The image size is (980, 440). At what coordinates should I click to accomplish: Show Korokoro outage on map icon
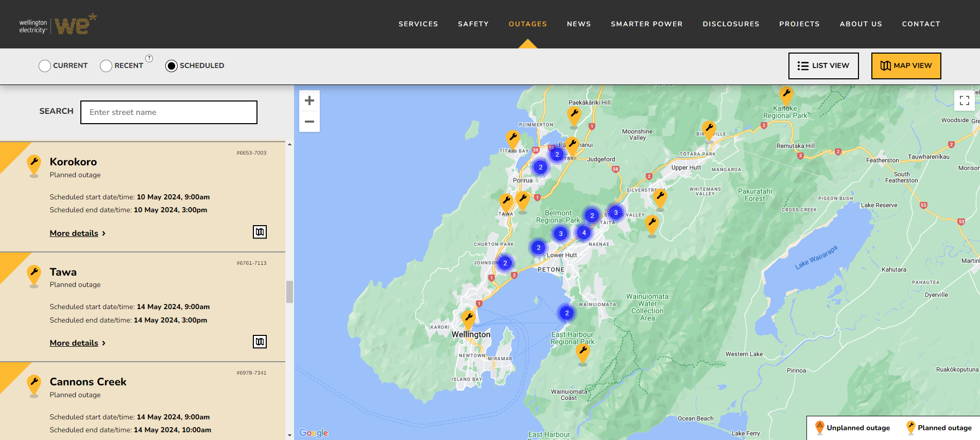[x=260, y=232]
